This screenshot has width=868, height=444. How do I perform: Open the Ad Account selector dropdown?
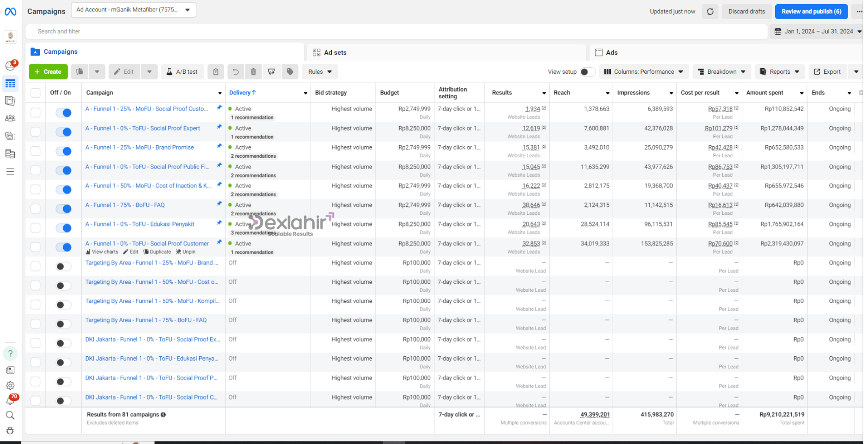pos(134,10)
